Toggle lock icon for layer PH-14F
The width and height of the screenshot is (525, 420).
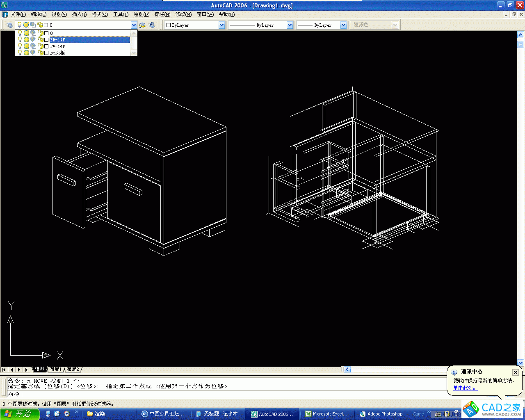(40, 40)
